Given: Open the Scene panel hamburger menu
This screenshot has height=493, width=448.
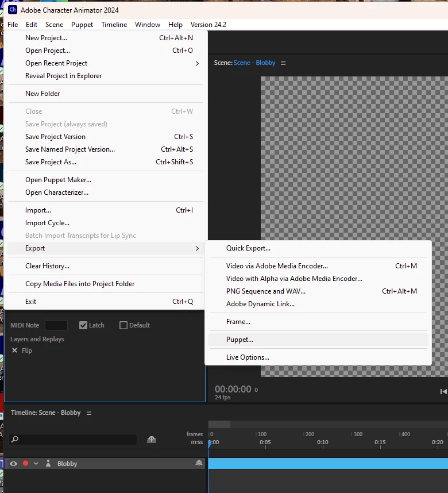Looking at the screenshot, I should pyautogui.click(x=283, y=63).
